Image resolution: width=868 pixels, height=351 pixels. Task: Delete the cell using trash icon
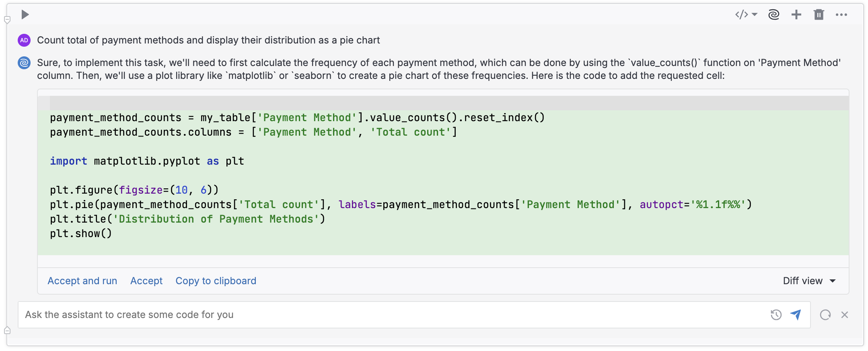click(x=819, y=15)
